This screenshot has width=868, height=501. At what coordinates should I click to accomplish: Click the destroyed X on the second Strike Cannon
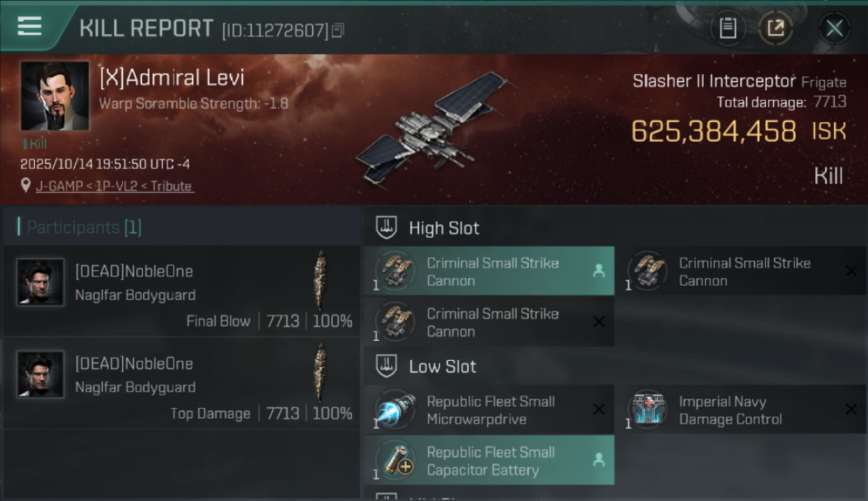click(851, 271)
